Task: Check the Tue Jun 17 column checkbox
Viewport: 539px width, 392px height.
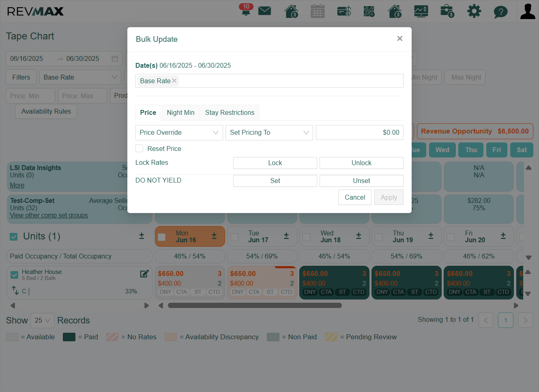Action: [234, 237]
